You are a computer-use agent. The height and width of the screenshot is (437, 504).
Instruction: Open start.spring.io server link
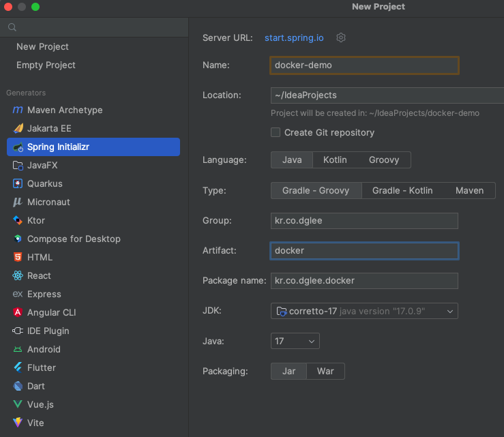click(294, 37)
